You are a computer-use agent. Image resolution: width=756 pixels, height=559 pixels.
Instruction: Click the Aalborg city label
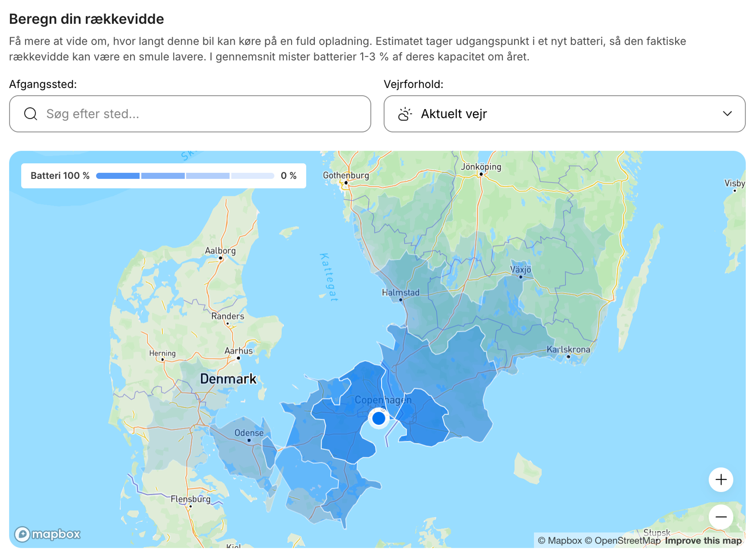click(220, 251)
